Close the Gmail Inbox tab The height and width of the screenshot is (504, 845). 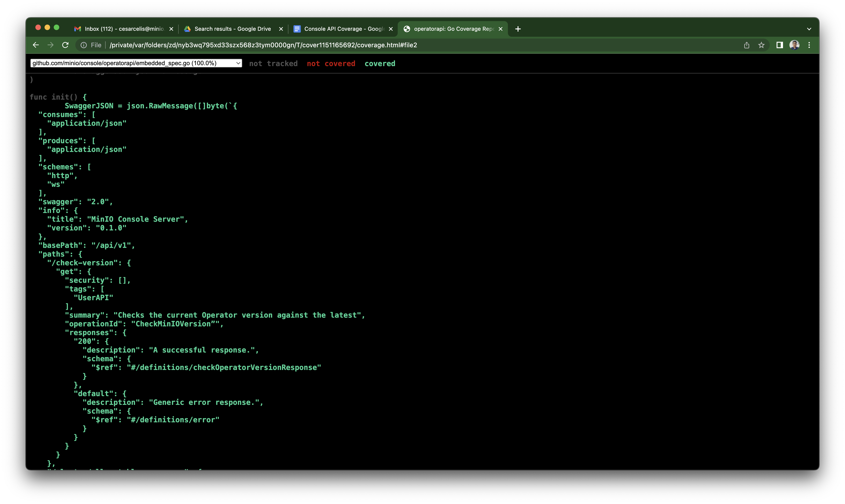pyautogui.click(x=171, y=29)
